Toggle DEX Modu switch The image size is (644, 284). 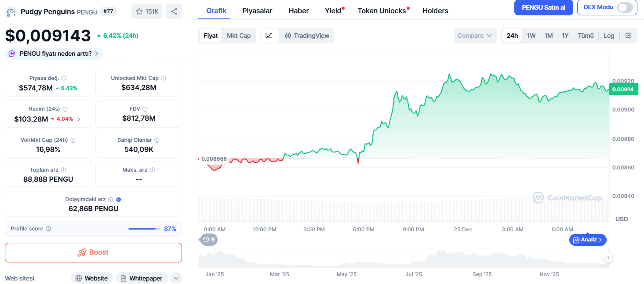click(x=625, y=7)
